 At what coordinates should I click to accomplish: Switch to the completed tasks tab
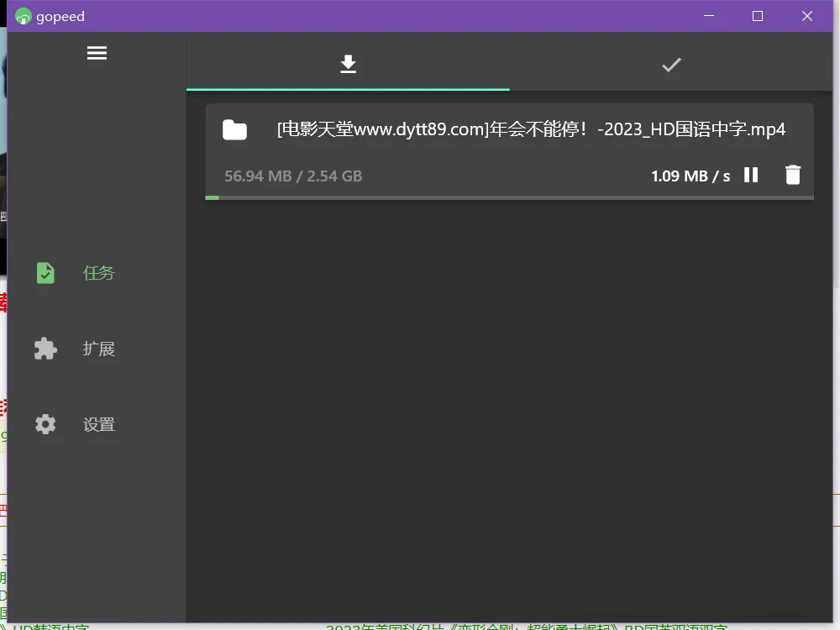[x=671, y=65]
